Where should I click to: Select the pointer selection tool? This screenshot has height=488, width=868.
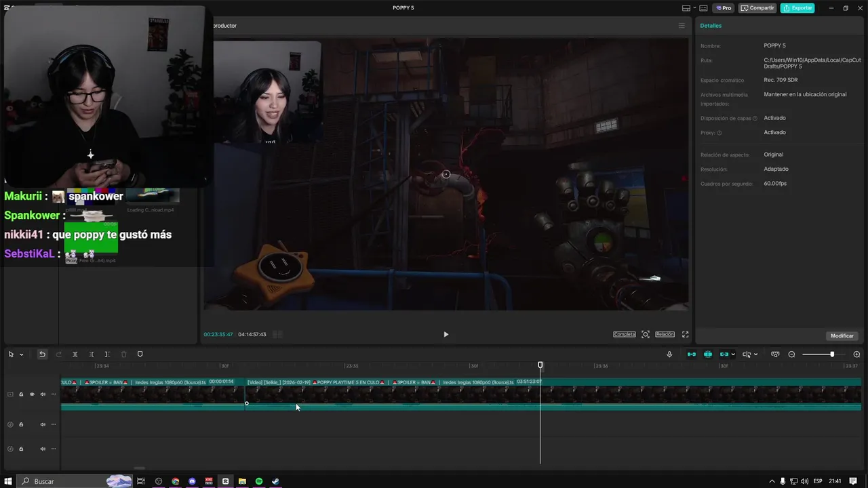click(x=11, y=354)
